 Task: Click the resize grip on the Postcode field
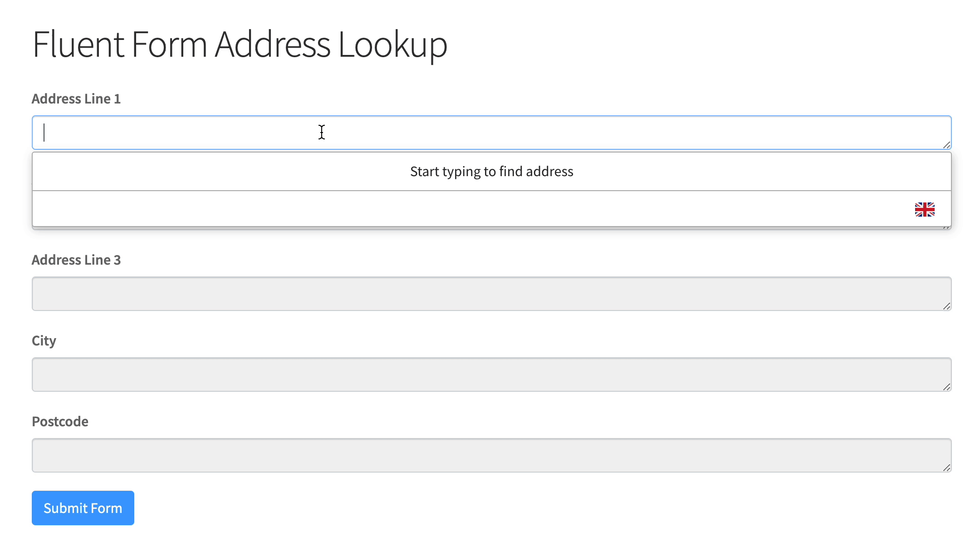tap(947, 468)
